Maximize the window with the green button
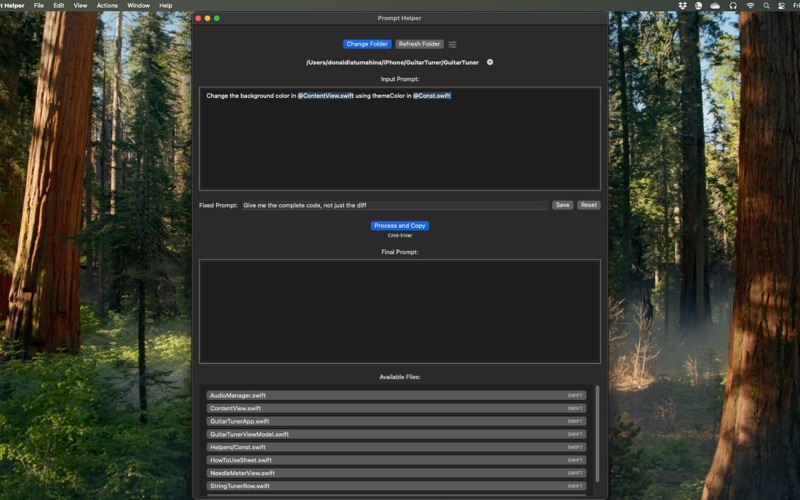The height and width of the screenshot is (500, 800). [x=217, y=18]
